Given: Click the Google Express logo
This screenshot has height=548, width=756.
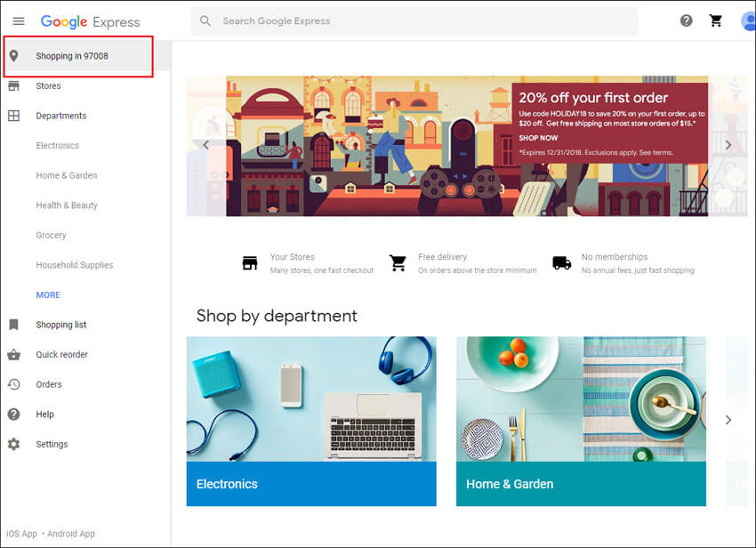Looking at the screenshot, I should pos(90,21).
